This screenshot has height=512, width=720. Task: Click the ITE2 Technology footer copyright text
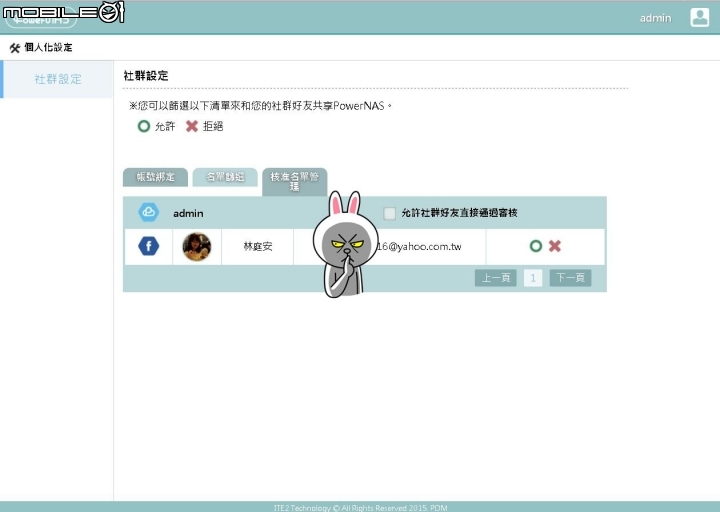(x=360, y=508)
